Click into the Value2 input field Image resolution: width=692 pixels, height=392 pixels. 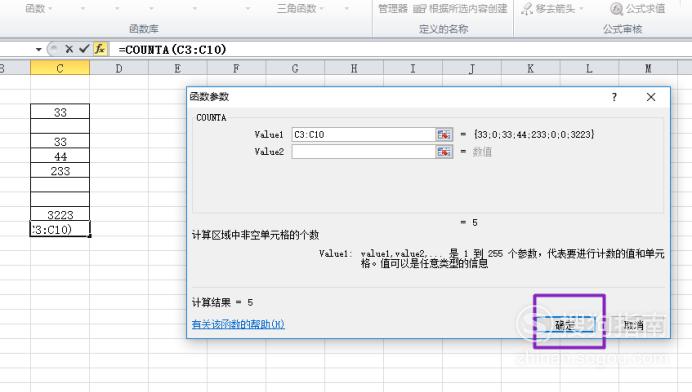[x=363, y=152]
